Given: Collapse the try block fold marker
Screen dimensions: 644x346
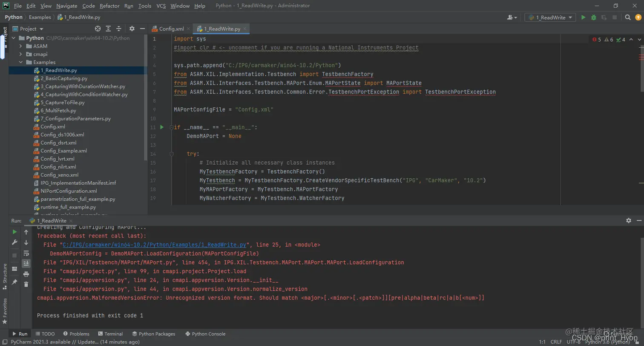Looking at the screenshot, I should (172, 154).
